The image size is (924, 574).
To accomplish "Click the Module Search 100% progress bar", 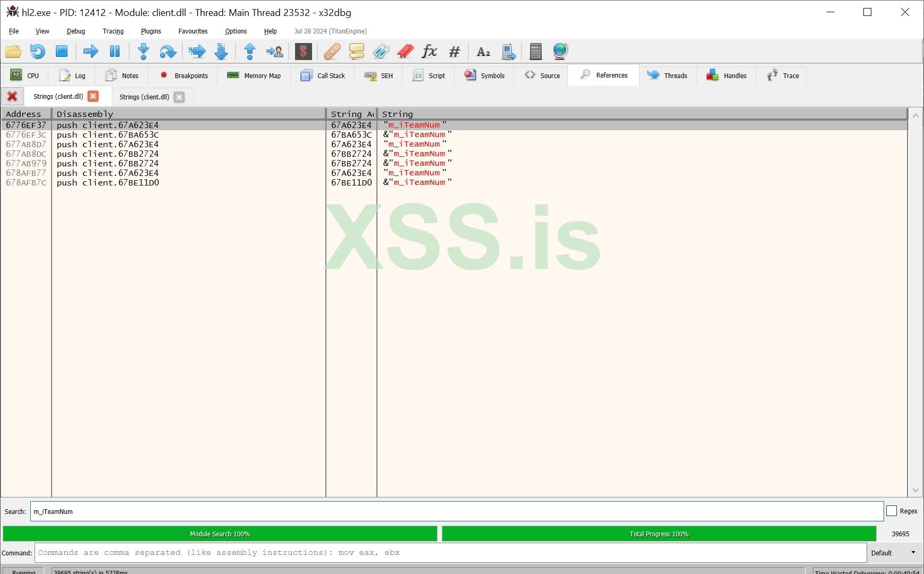I will click(x=220, y=534).
